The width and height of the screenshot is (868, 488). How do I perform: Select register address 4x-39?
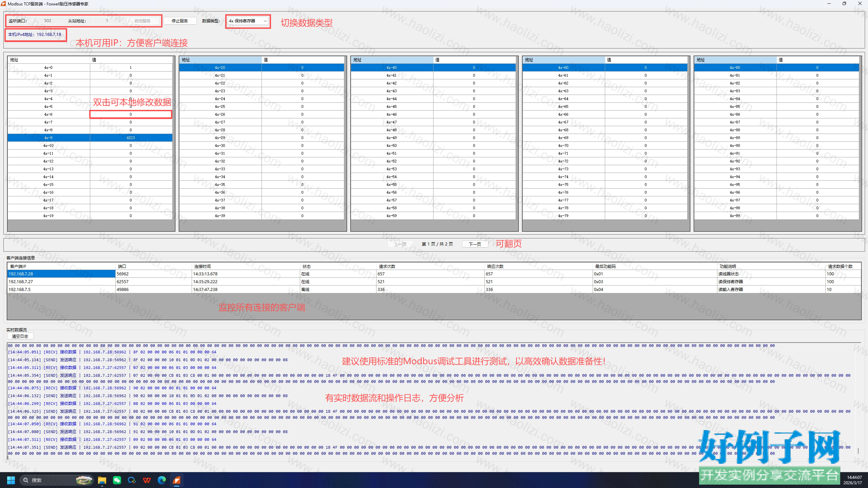(220, 216)
